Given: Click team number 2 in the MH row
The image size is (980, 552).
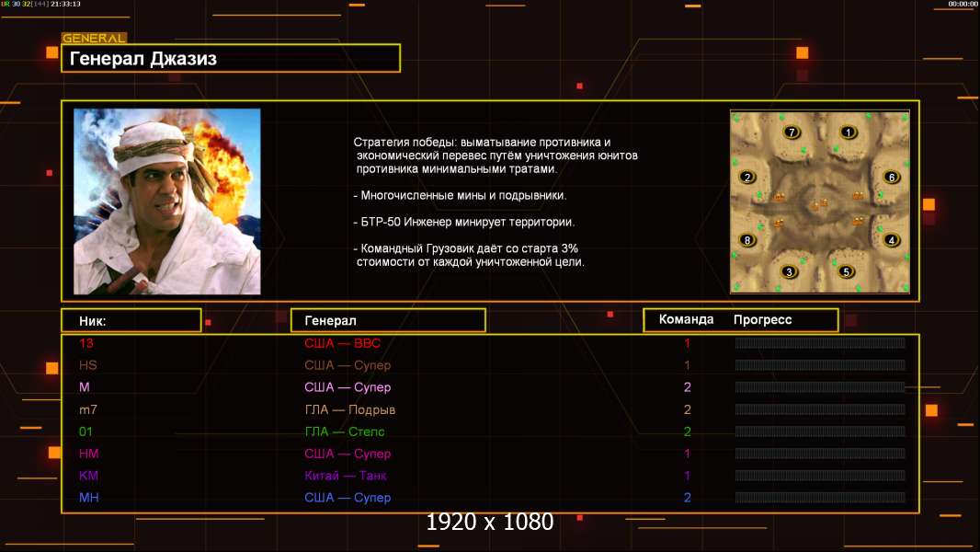Looking at the screenshot, I should pos(688,498).
